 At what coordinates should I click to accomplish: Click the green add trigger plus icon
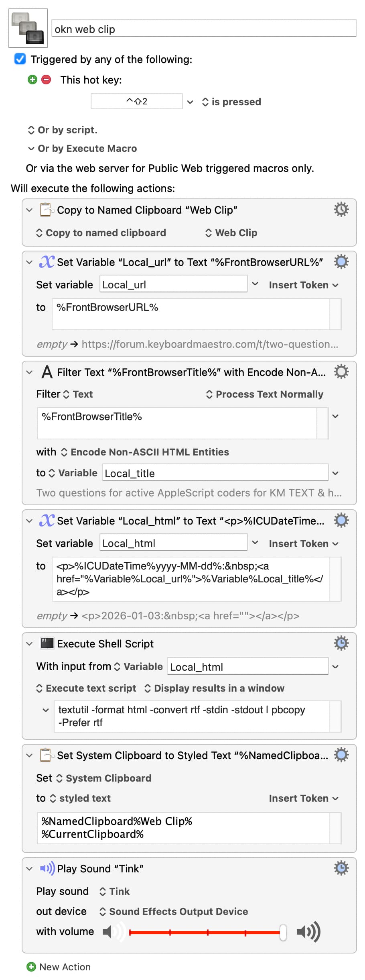tap(32, 80)
